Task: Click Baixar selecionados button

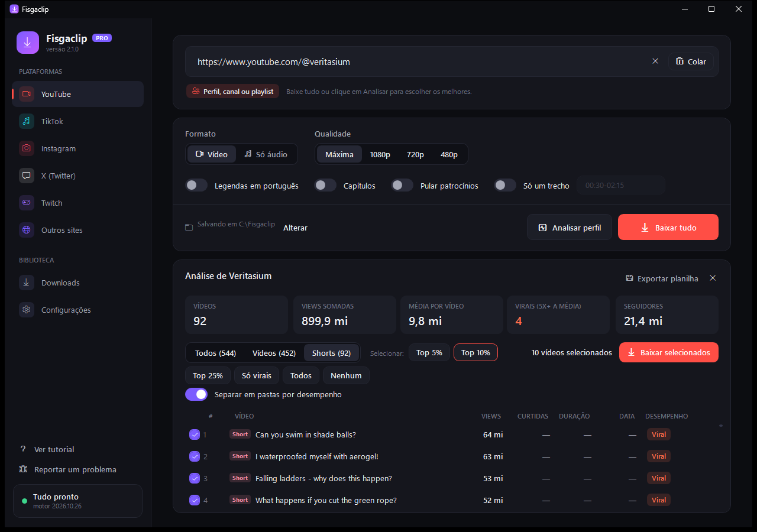Action: (x=669, y=352)
